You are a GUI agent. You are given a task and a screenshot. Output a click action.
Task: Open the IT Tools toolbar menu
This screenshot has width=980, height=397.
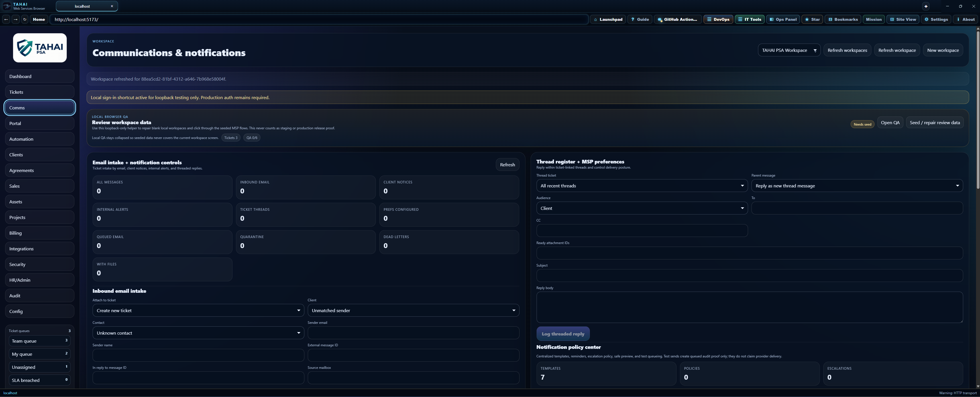click(x=749, y=19)
